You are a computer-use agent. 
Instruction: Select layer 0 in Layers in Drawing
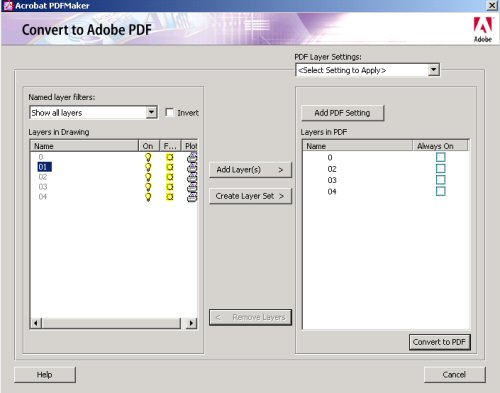point(41,157)
